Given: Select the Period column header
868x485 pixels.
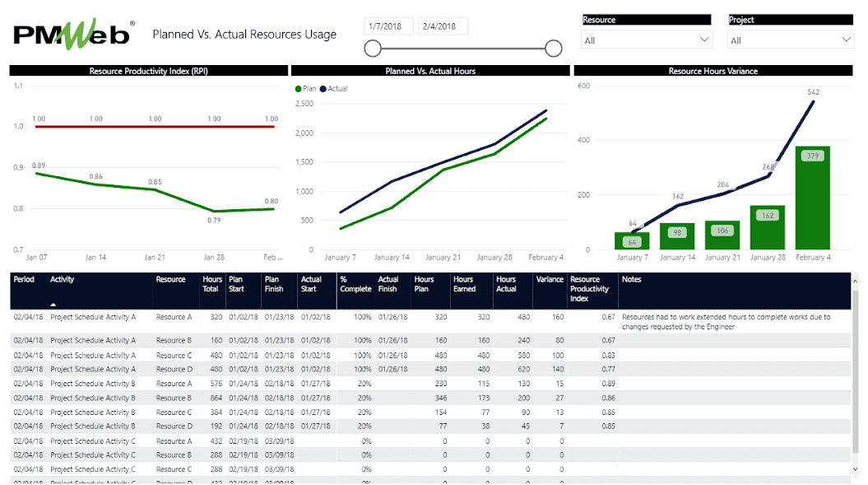Looking at the screenshot, I should [x=24, y=280].
